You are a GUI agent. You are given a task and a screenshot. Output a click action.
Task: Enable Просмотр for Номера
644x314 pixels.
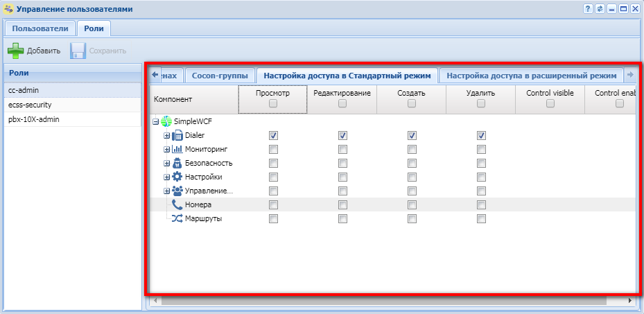tap(273, 204)
